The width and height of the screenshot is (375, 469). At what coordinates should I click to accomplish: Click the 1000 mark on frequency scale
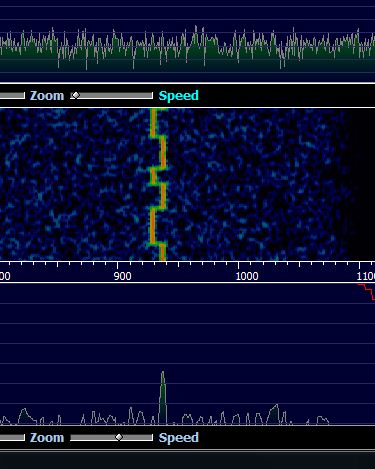[247, 276]
